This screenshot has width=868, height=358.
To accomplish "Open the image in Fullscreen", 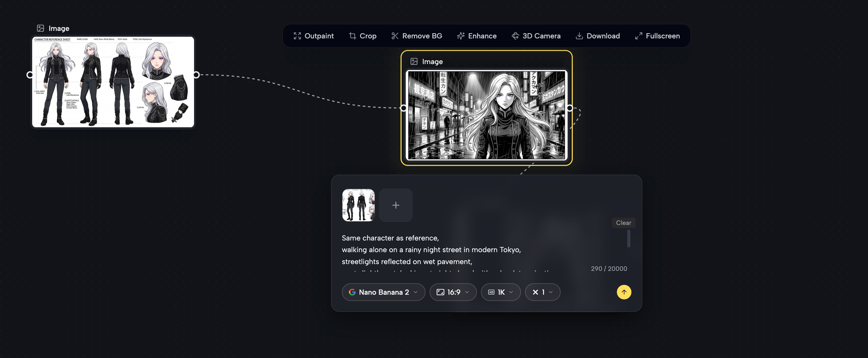I will [x=657, y=36].
